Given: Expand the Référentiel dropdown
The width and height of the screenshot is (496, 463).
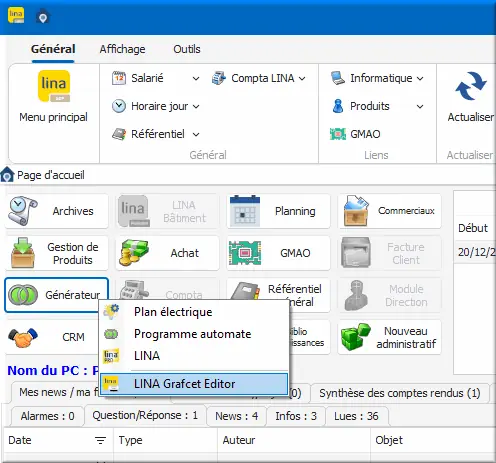Looking at the screenshot, I should pyautogui.click(x=196, y=135).
